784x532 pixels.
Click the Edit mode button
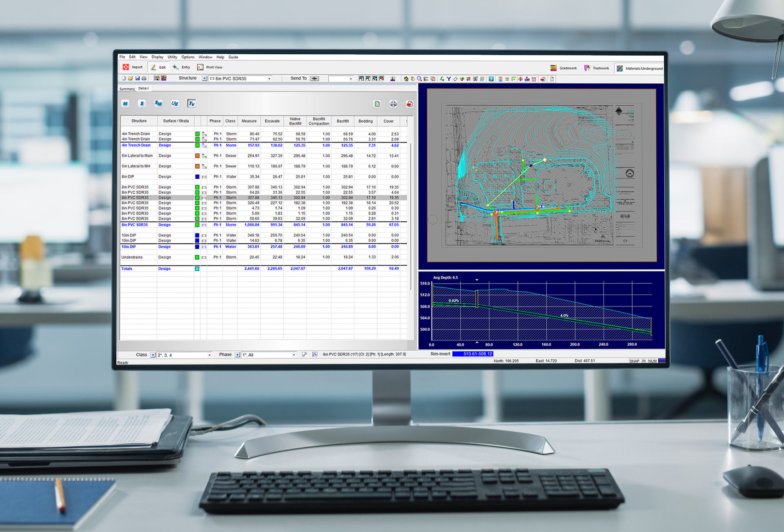tap(158, 67)
